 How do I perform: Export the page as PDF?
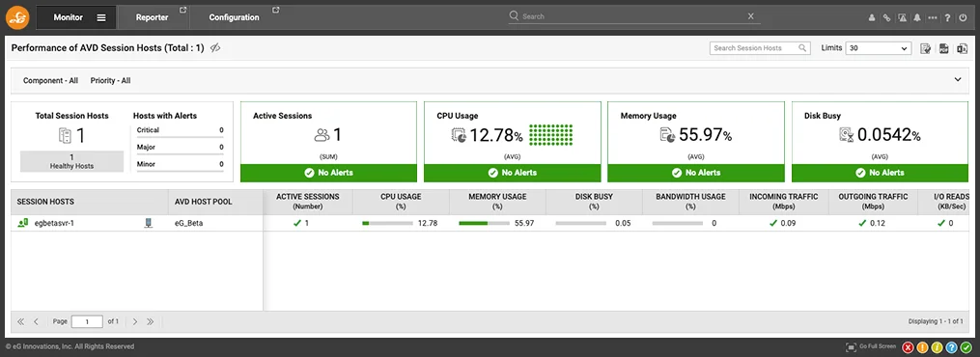tap(943, 48)
